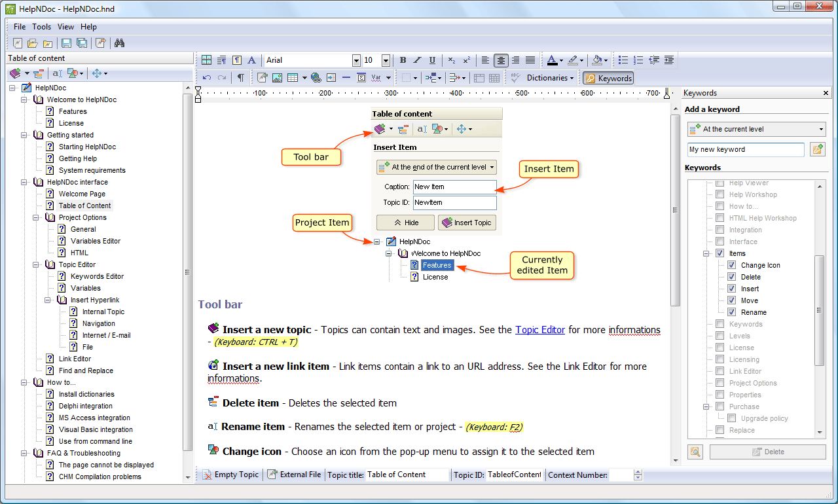Screen dimensions: 838x504
Task: Open the View menu
Action: [x=65, y=27]
